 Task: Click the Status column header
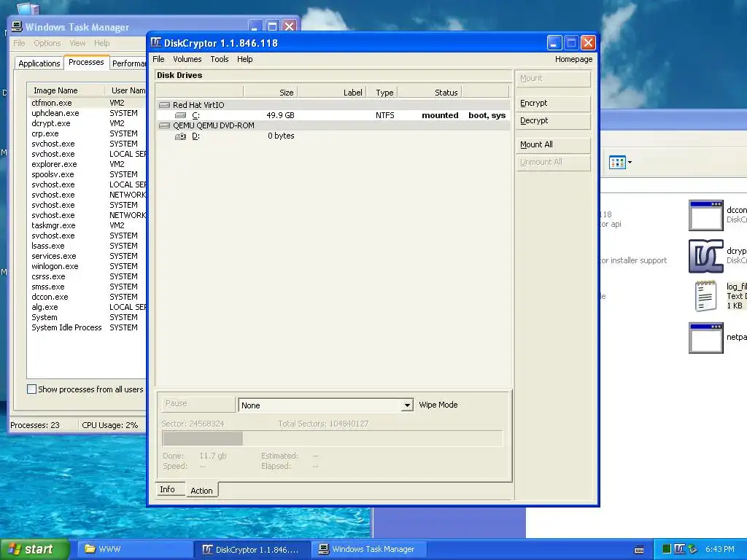point(430,93)
